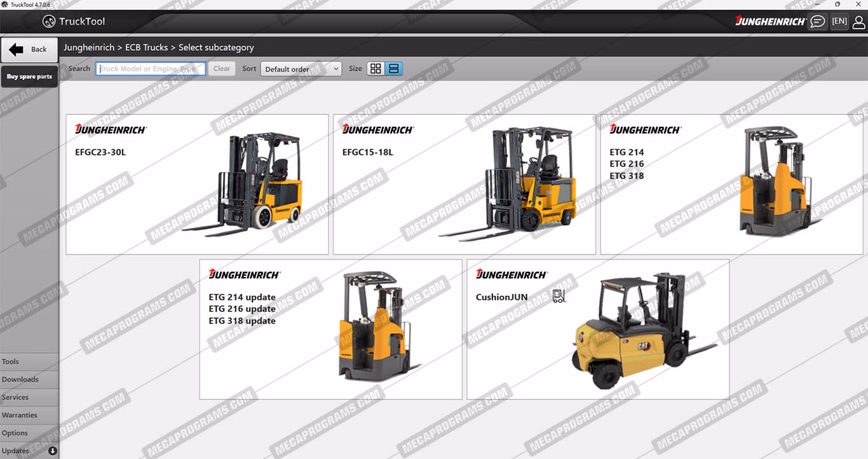Click the TruckTool app icon in the title bar

(x=4, y=4)
